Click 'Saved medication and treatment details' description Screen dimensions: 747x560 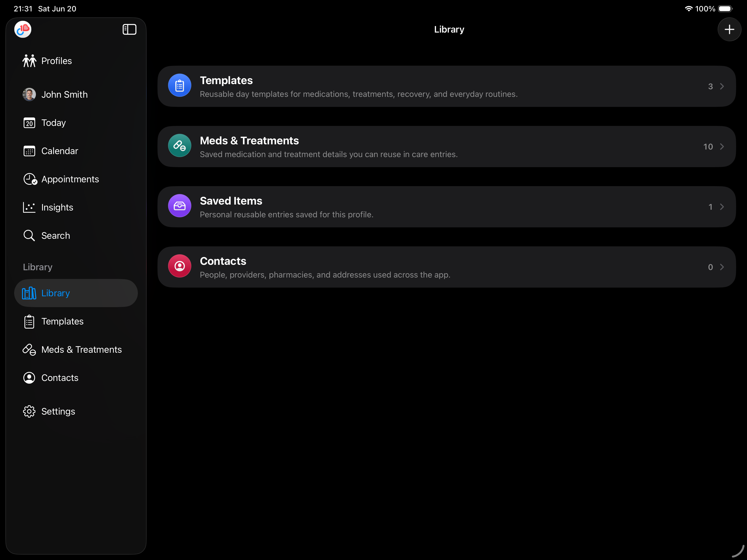pyautogui.click(x=329, y=154)
